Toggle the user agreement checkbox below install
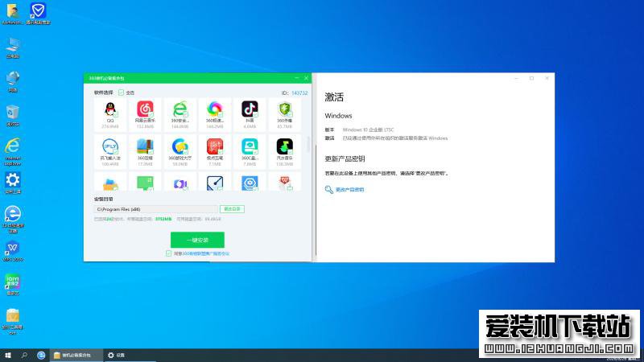This screenshot has width=644, height=362. pyautogui.click(x=168, y=253)
